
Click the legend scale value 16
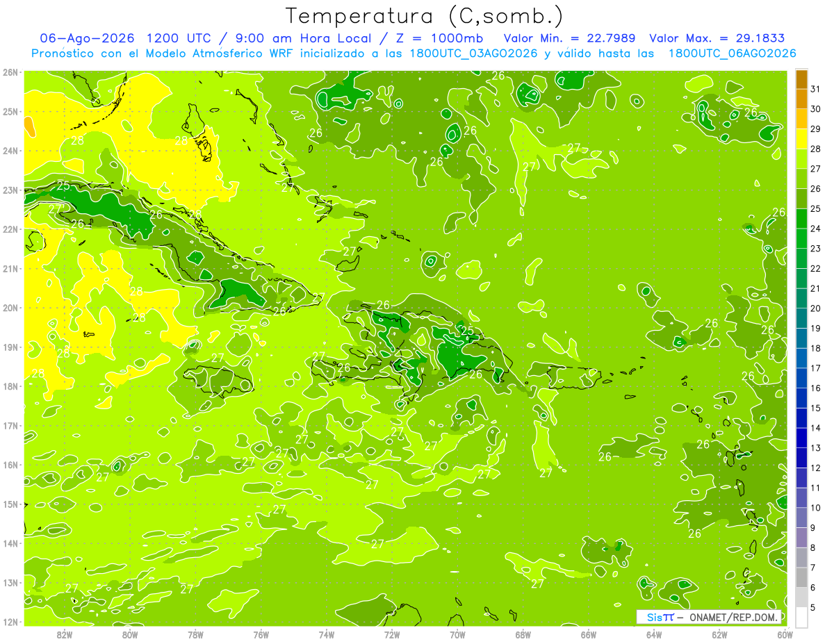815,388
